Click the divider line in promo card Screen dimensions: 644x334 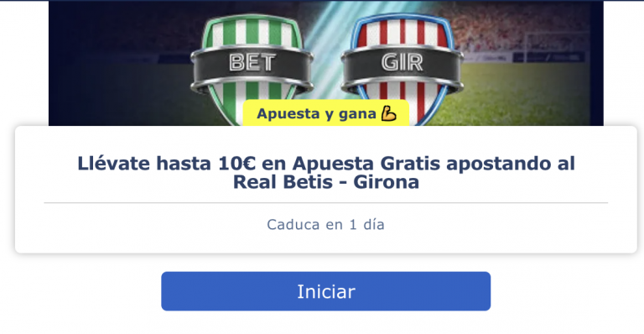pos(325,202)
